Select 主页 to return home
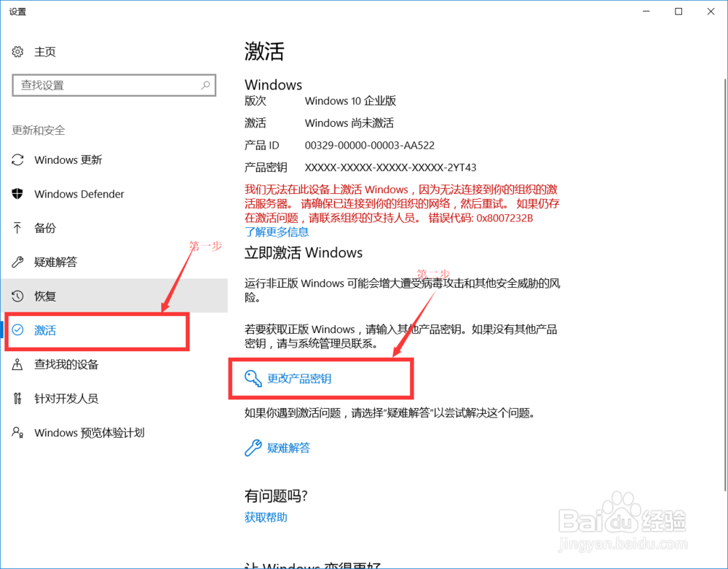 click(44, 51)
